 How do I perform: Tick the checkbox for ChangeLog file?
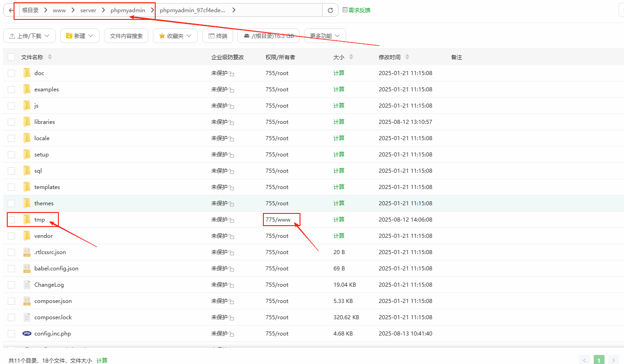point(11,285)
